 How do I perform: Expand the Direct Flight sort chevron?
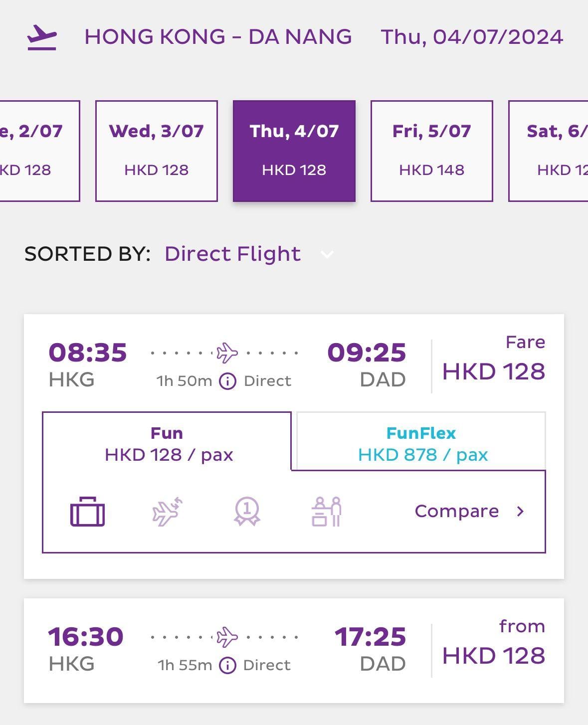pos(327,255)
